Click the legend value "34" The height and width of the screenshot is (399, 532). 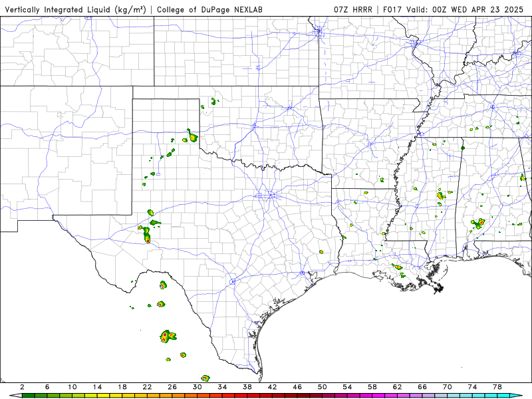223,387
